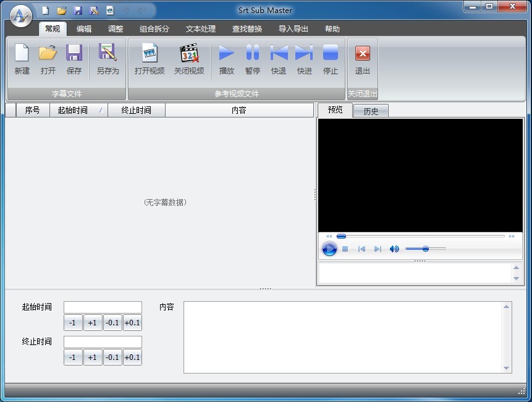Click the 快进 (Fast forward) ribbon icon
532x402 pixels.
(304, 59)
